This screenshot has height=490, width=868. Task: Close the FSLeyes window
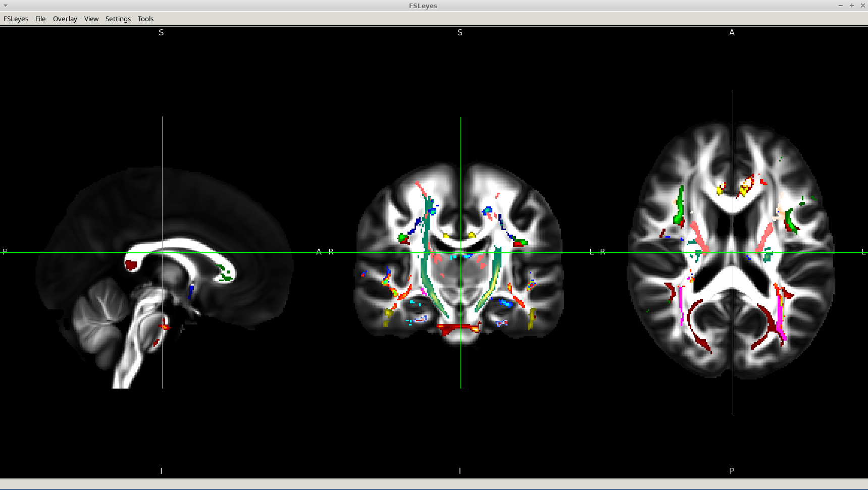(862, 6)
